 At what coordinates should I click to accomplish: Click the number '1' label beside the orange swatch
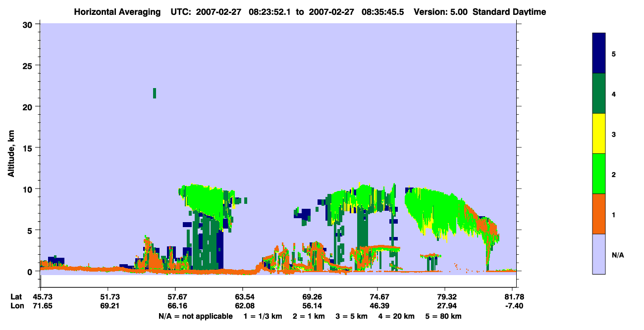(x=614, y=215)
